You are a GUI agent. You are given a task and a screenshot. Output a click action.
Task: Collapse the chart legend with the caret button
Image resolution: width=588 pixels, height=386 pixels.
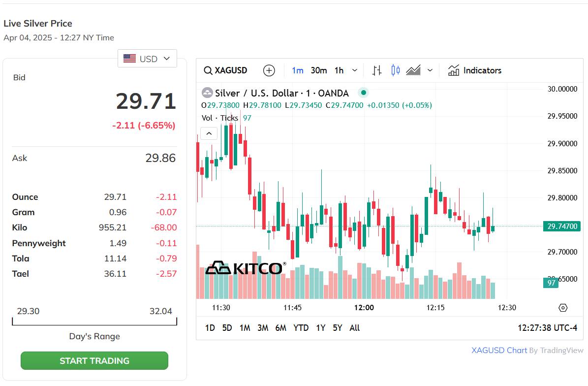209,133
